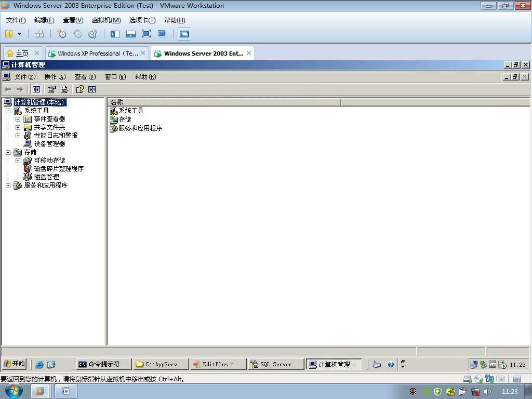Open the 选项卡(T) menu

point(142,20)
